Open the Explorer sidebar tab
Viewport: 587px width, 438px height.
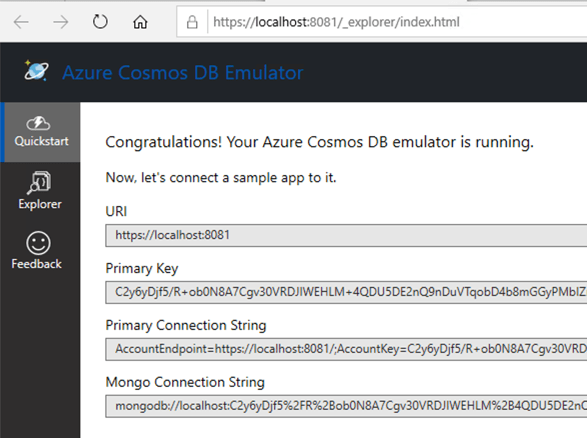(40, 191)
